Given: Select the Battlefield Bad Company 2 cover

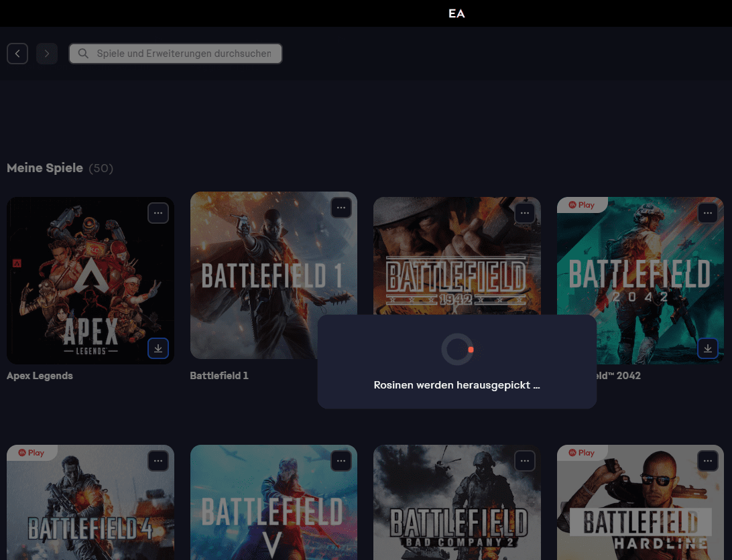Looking at the screenshot, I should pyautogui.click(x=457, y=502).
